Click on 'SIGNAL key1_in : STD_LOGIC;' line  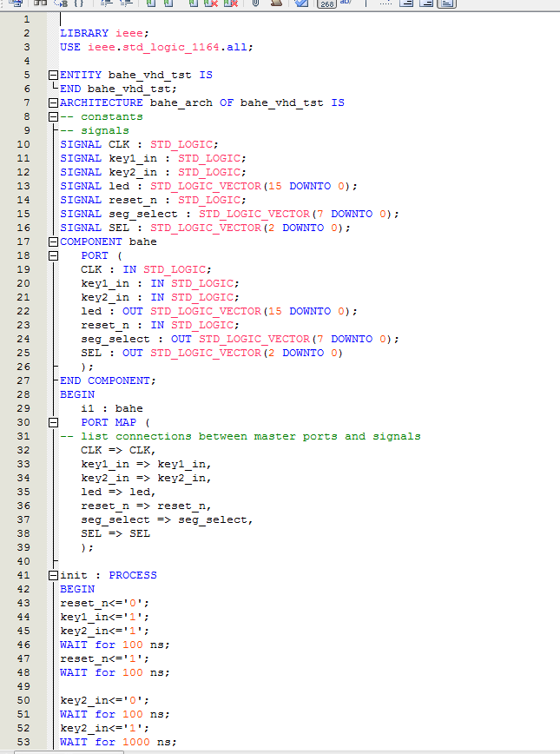[153, 159]
